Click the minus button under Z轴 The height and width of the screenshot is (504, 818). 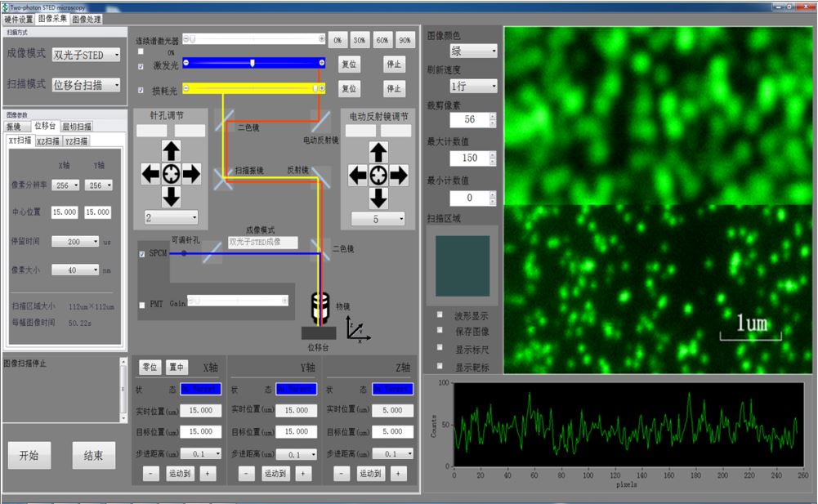coord(342,473)
